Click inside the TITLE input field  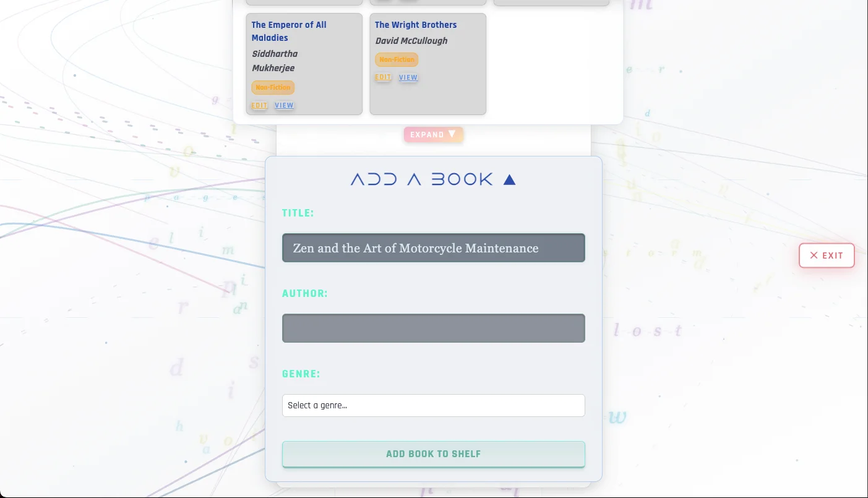click(433, 247)
